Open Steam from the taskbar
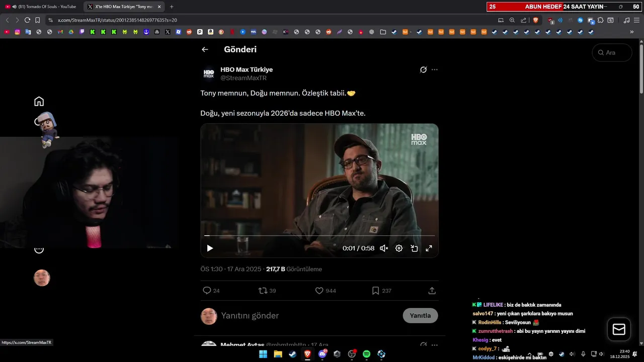 pos(292,354)
